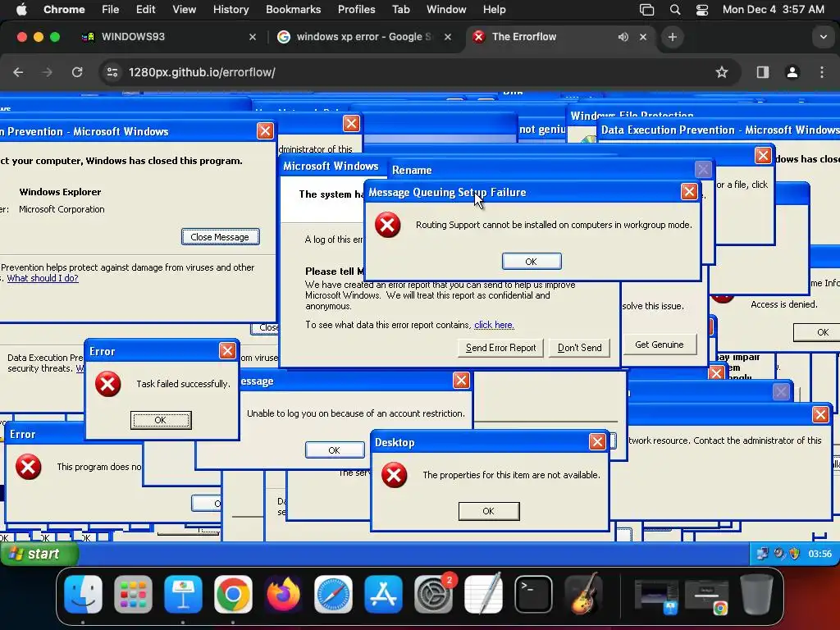Open Control Center in the menu bar

click(x=702, y=10)
